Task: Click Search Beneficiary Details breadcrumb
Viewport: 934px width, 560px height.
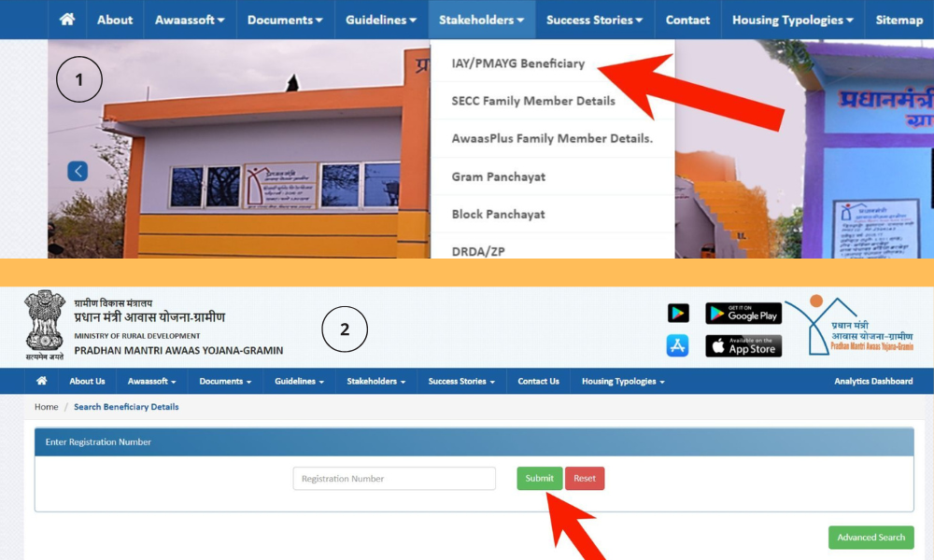Action: pyautogui.click(x=126, y=406)
